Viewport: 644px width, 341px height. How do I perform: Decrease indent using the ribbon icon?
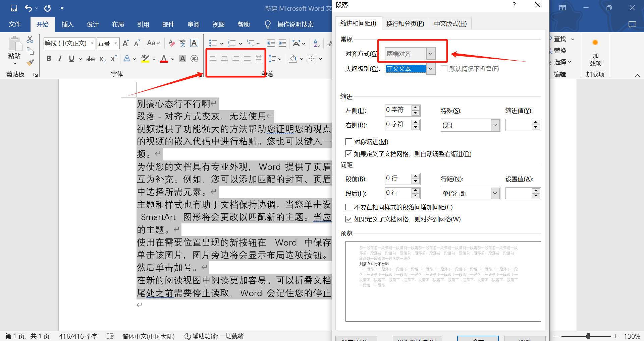pyautogui.click(x=271, y=43)
